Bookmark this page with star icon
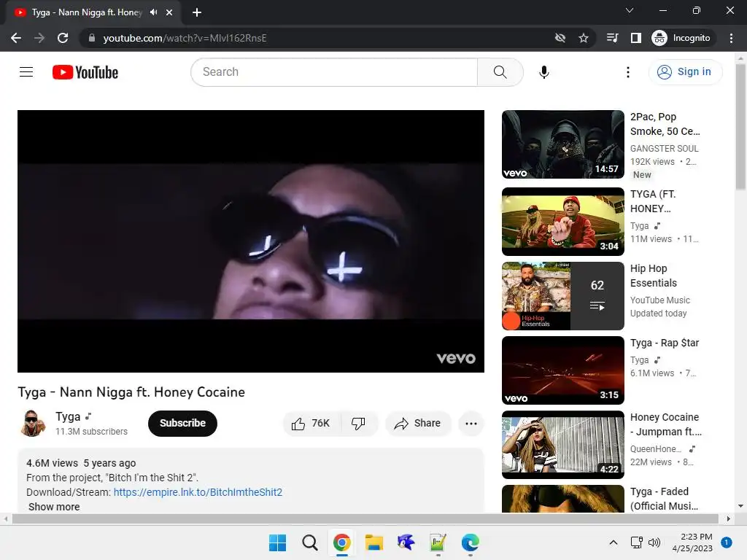747x560 pixels. 584,38
